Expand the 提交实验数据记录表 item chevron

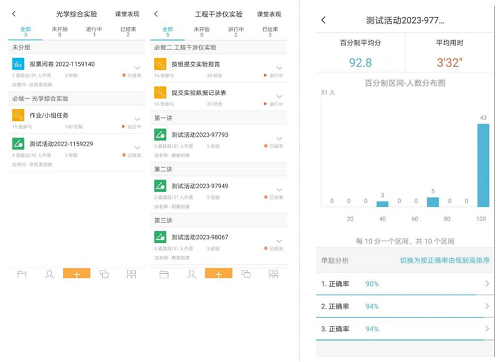click(279, 96)
